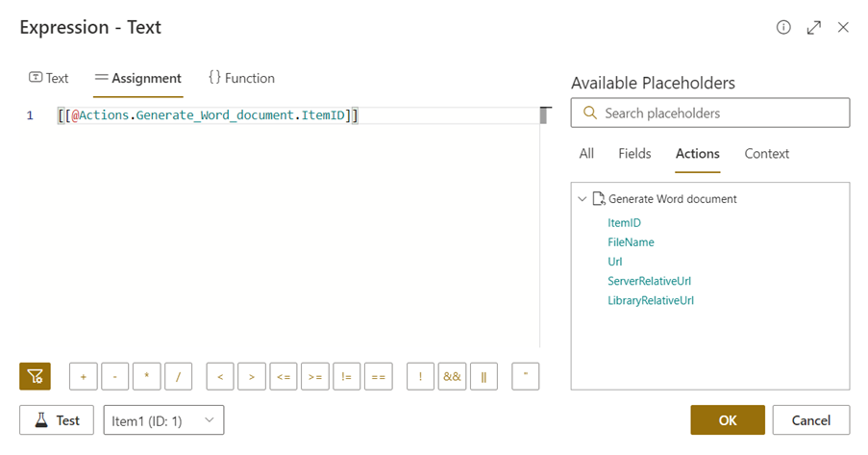The image size is (868, 455).
Task: Expand the dialog with the expand arrows icon
Action: (814, 27)
